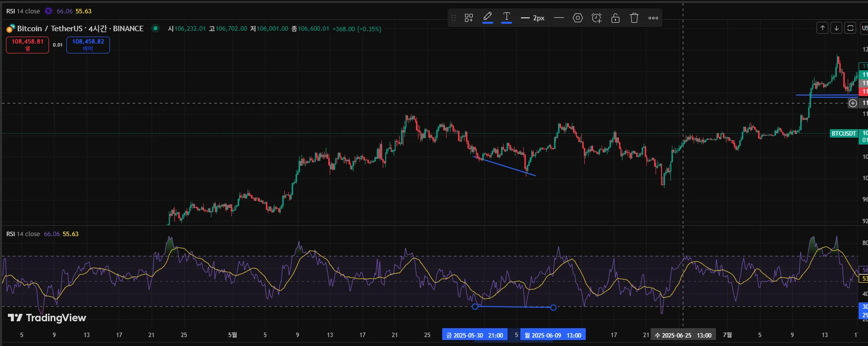Viewport: 868px width, 346px height.
Task: Click the maximize pane icon
Action: [850, 28]
